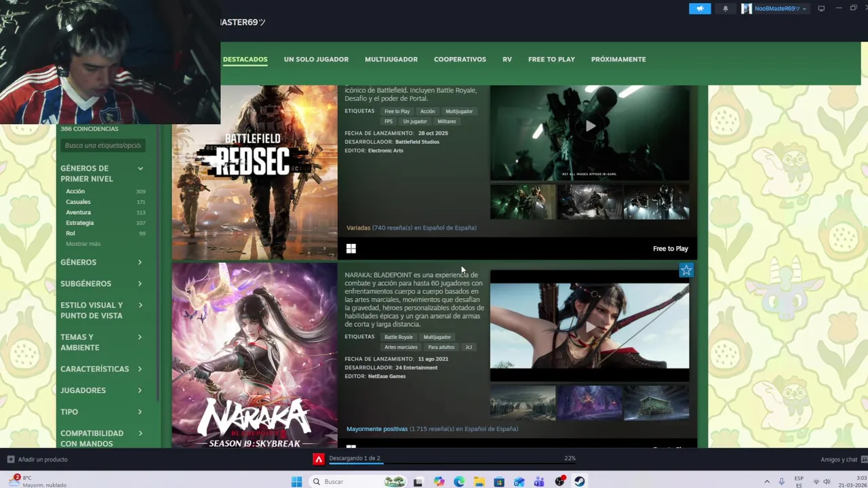Expand the Géneros filter section
Screen dimensions: 868x488
coord(102,262)
